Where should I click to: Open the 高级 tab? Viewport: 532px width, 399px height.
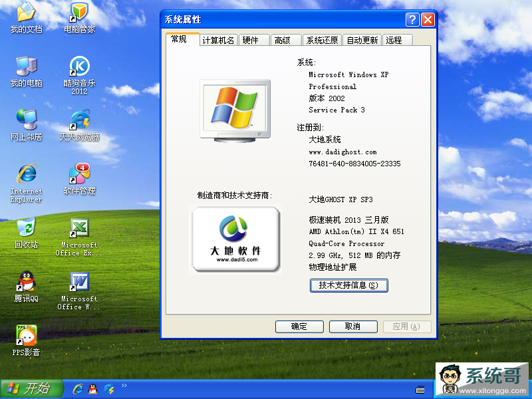tap(286, 41)
